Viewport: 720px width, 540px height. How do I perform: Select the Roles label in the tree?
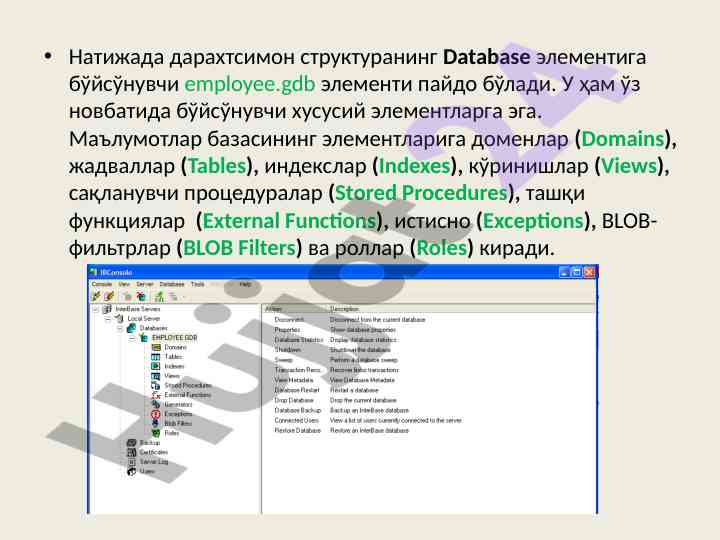(172, 433)
